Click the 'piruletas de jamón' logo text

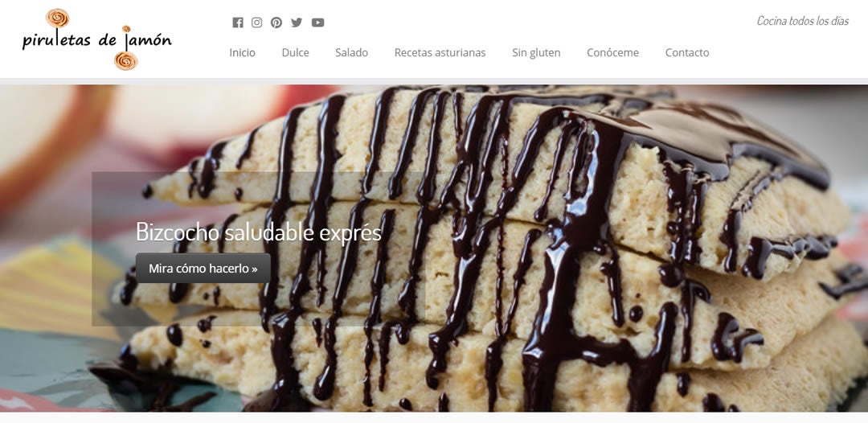tap(97, 40)
